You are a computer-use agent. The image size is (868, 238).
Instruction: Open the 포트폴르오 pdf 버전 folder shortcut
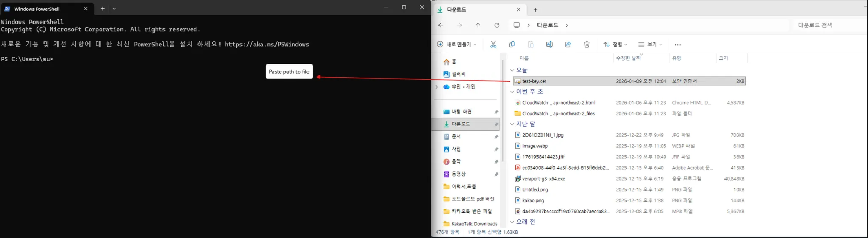[469, 199]
